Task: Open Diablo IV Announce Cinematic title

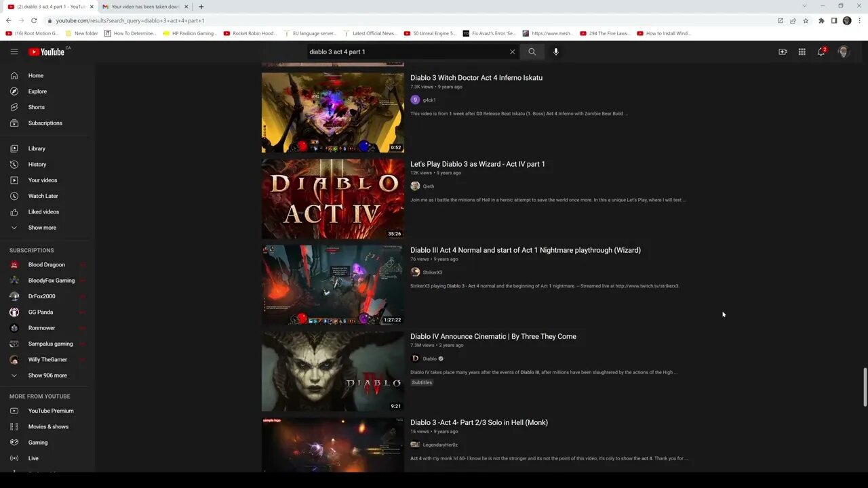Action: [493, 336]
